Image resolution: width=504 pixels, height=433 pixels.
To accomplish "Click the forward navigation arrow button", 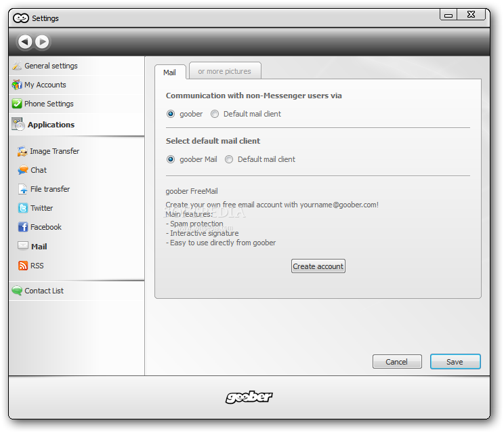I will click(x=42, y=42).
